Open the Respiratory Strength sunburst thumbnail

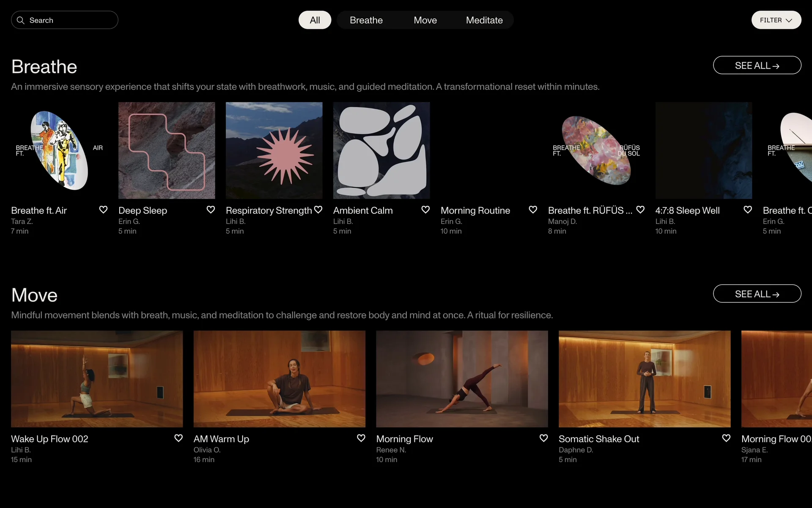pos(274,150)
